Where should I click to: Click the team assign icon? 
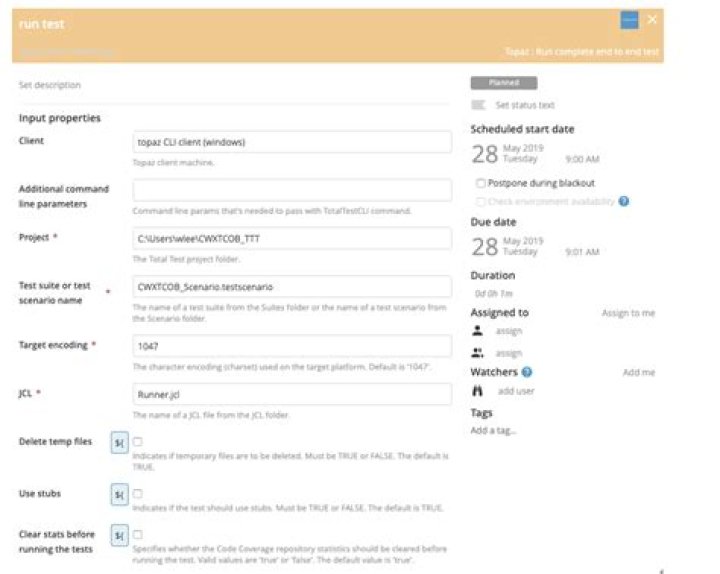pyautogui.click(x=478, y=353)
